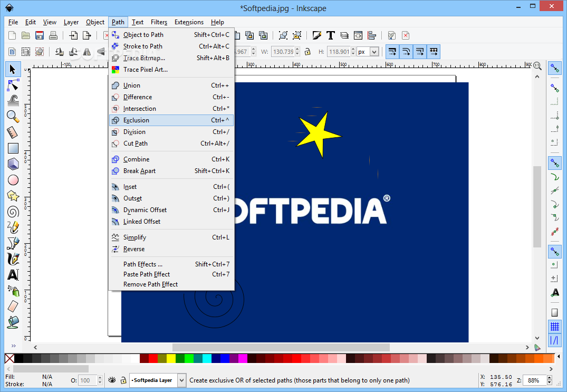567x392 pixels.
Task: Choose Break Apart menu entry
Action: pos(171,171)
